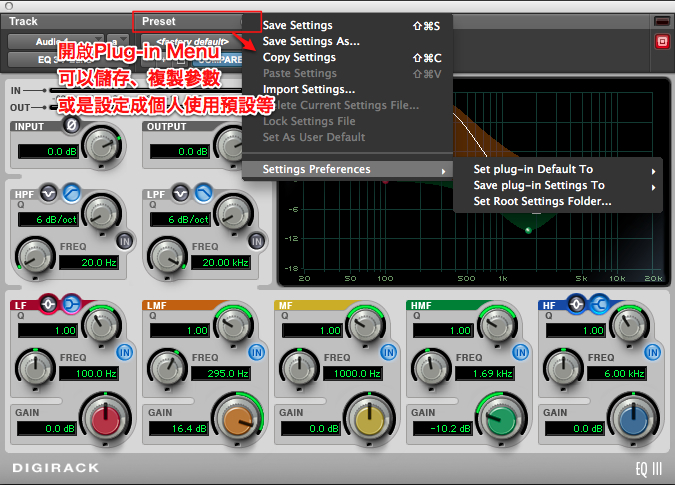This screenshot has width=675, height=485.
Task: Select the LF shelf filter type icon
Action: 71,304
